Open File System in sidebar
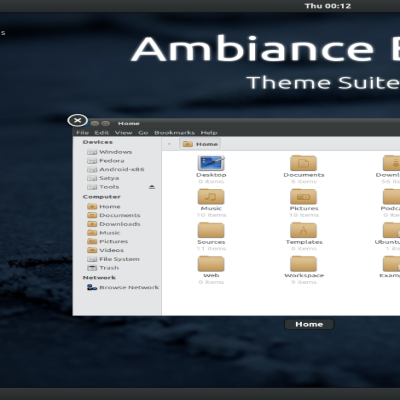Screen dimensions: 400x400 113,259
